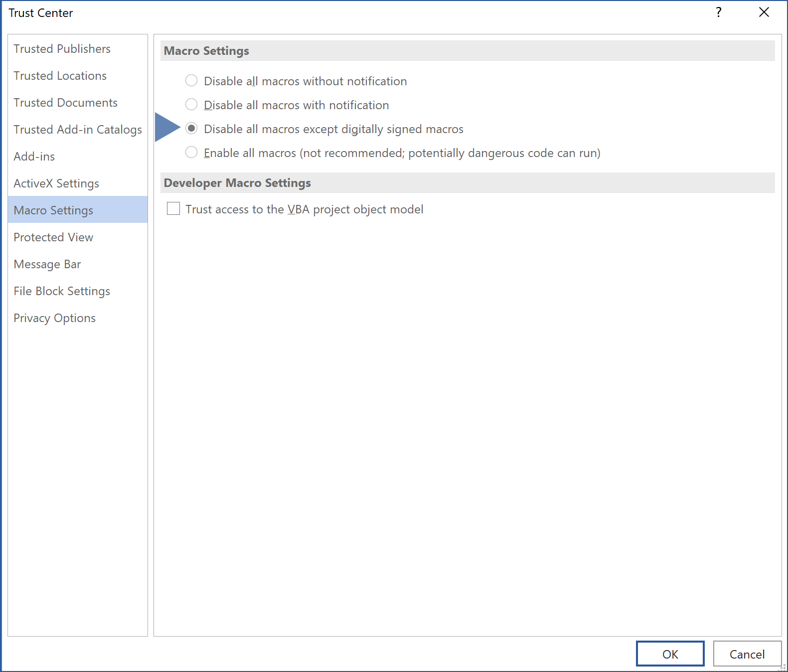Close the Trust Center dialog
The height and width of the screenshot is (672, 788).
pyautogui.click(x=764, y=12)
